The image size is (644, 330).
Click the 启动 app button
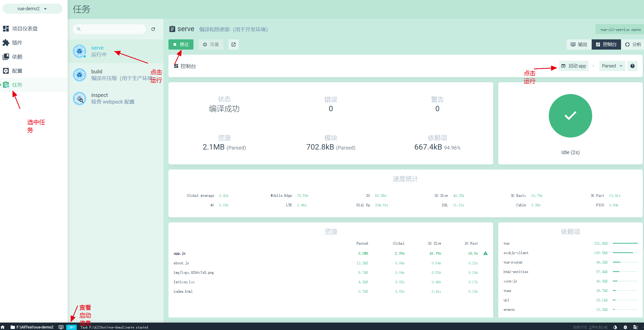click(574, 66)
